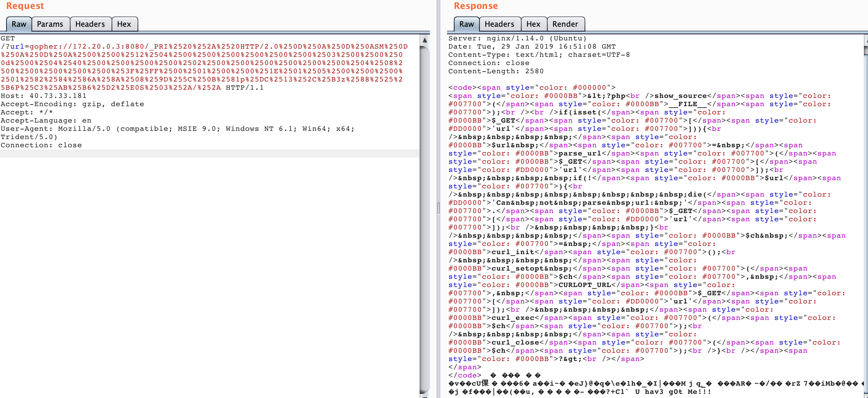Click the Accept: */* header line
Image resolution: width=868 pixels, height=398 pixels.
(27, 112)
